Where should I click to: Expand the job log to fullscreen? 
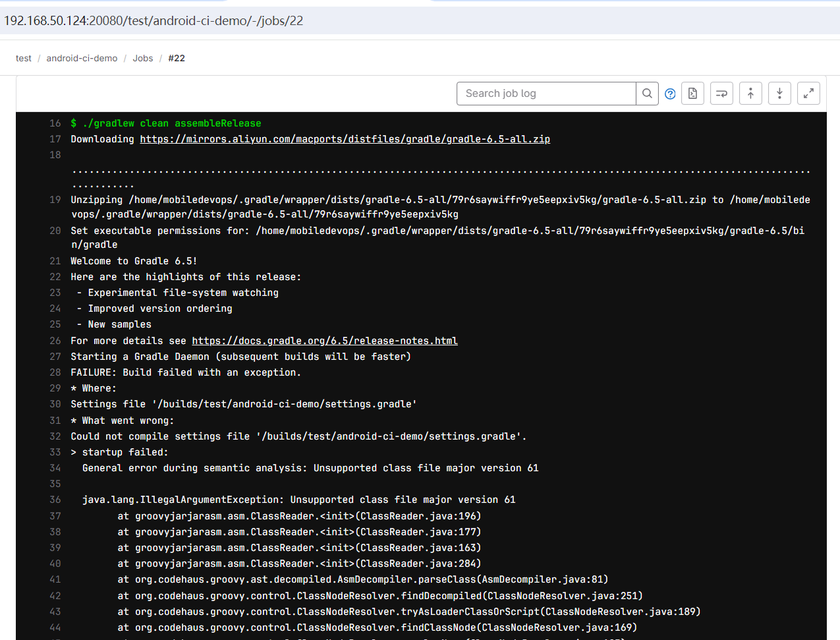click(x=808, y=93)
